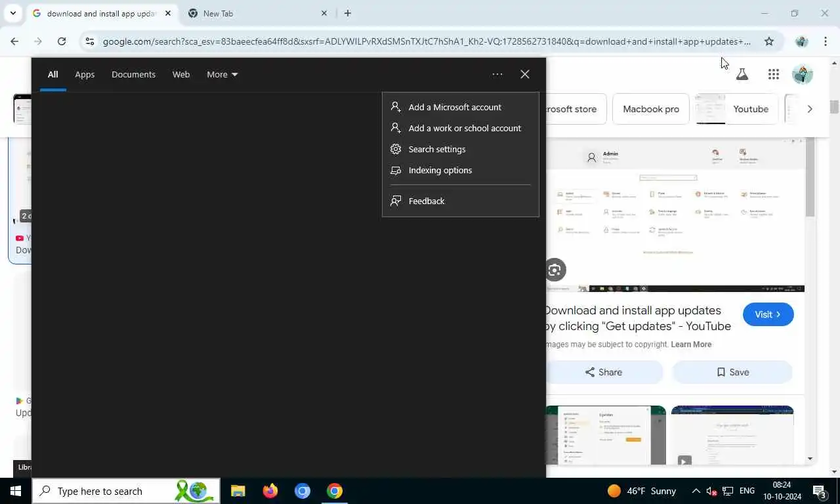Open Chrome's three-dot menu
The image size is (840, 504).
coord(826,41)
